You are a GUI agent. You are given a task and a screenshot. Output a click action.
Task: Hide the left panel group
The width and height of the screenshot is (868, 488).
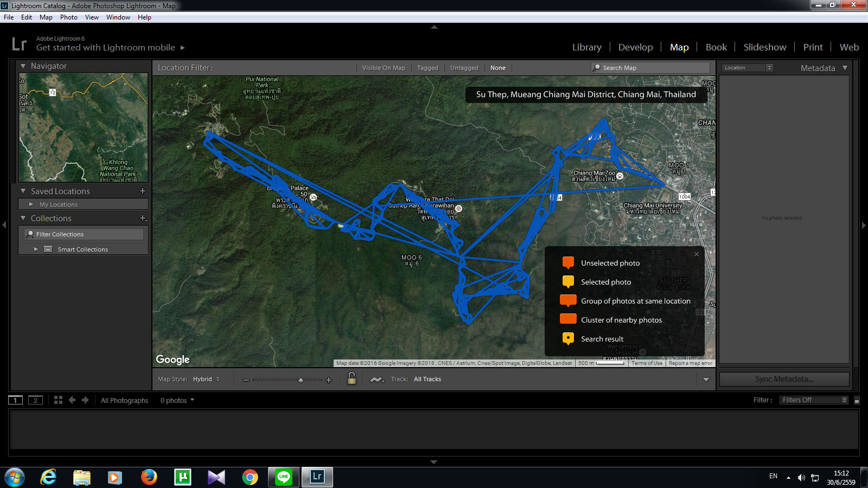coord(4,225)
